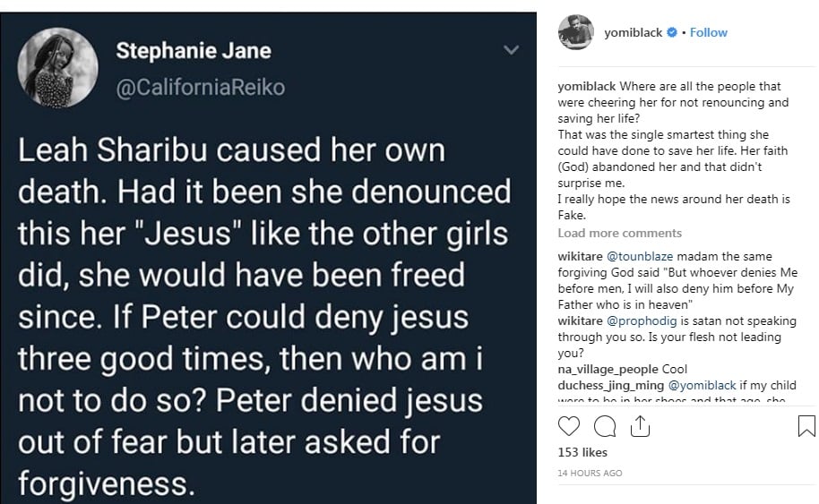Screen dimensions: 819x504
Task: Click yomiblack's profile picture
Action: pyautogui.click(x=575, y=32)
